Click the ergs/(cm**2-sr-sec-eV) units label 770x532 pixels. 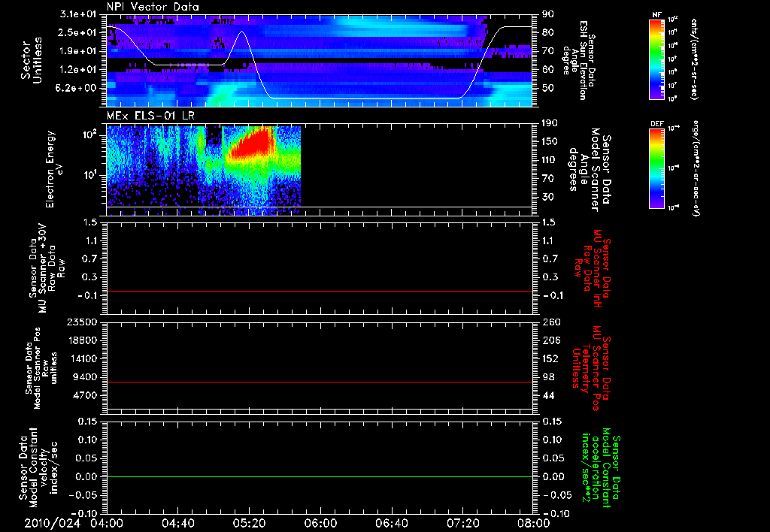[697, 168]
